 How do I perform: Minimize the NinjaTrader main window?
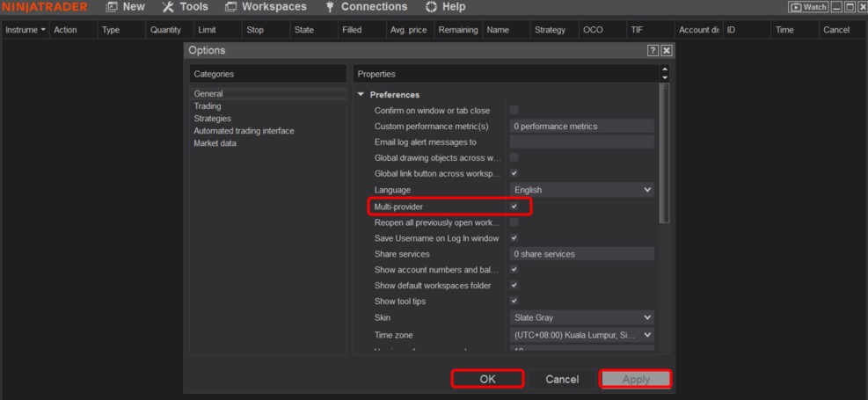tap(836, 7)
